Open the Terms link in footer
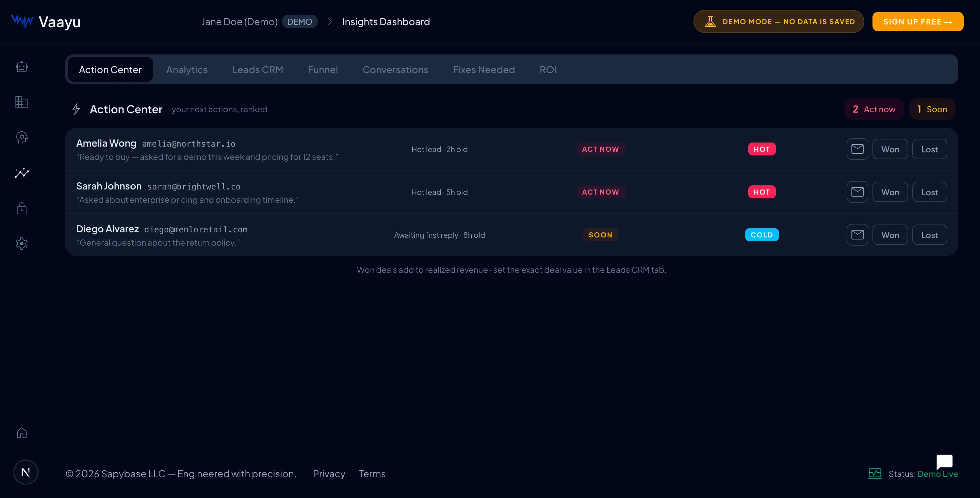Screen dimensions: 980x498 pos(372,474)
